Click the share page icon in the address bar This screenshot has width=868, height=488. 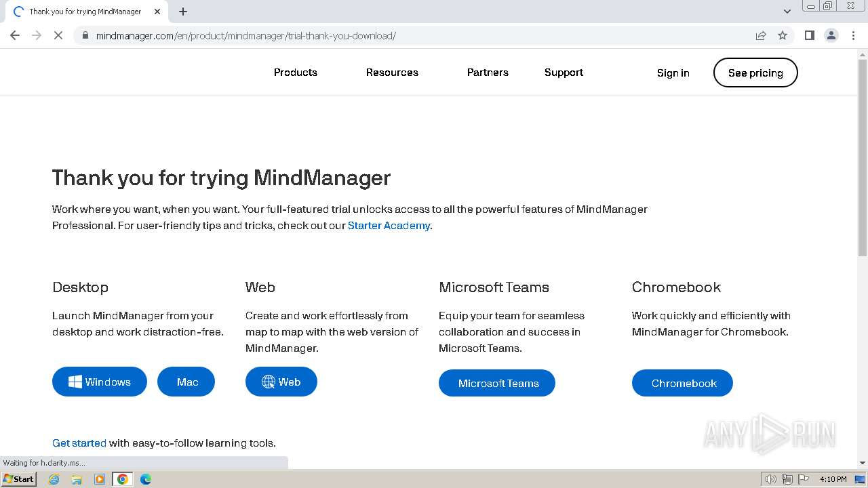761,35
